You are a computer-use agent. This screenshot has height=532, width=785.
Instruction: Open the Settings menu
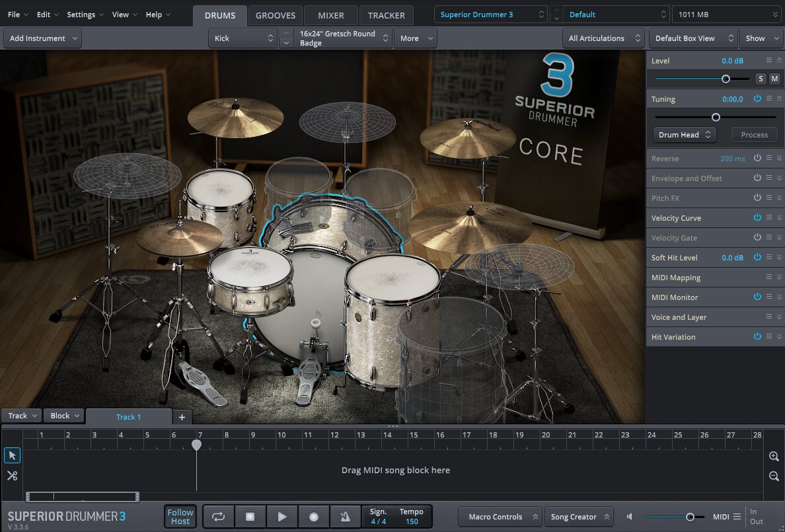[x=81, y=14]
